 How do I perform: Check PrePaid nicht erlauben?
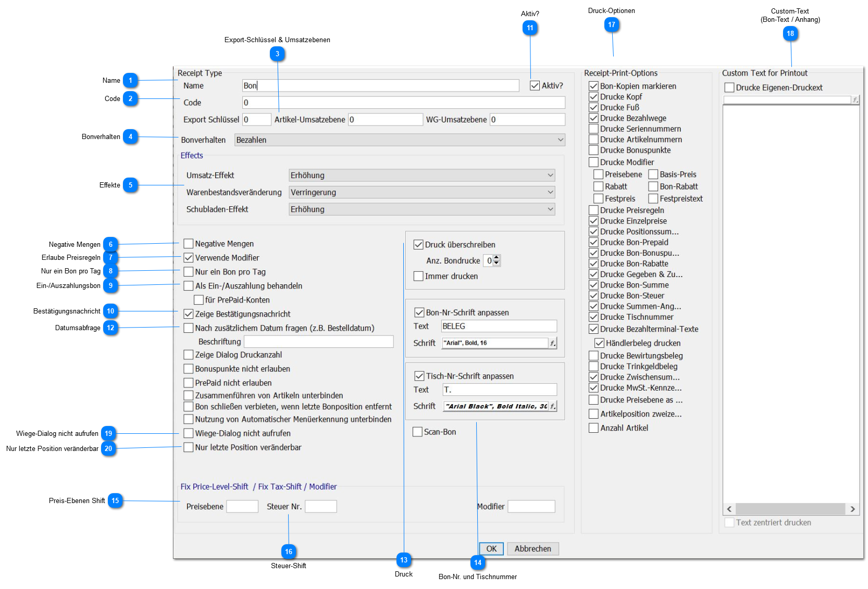(x=189, y=383)
